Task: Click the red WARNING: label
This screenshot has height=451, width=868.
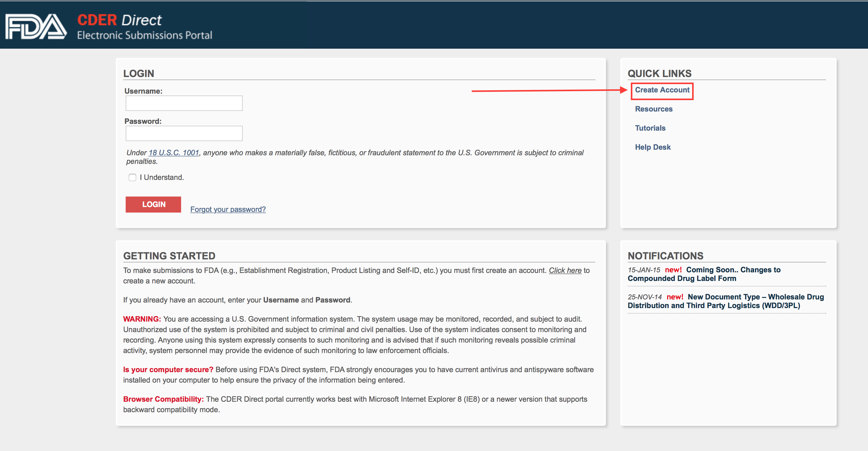Action: pos(142,319)
